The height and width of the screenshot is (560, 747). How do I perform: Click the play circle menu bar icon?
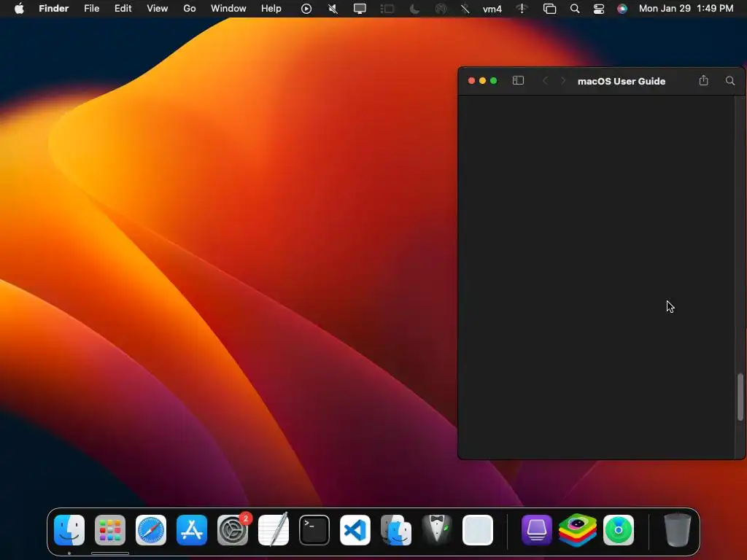click(306, 9)
